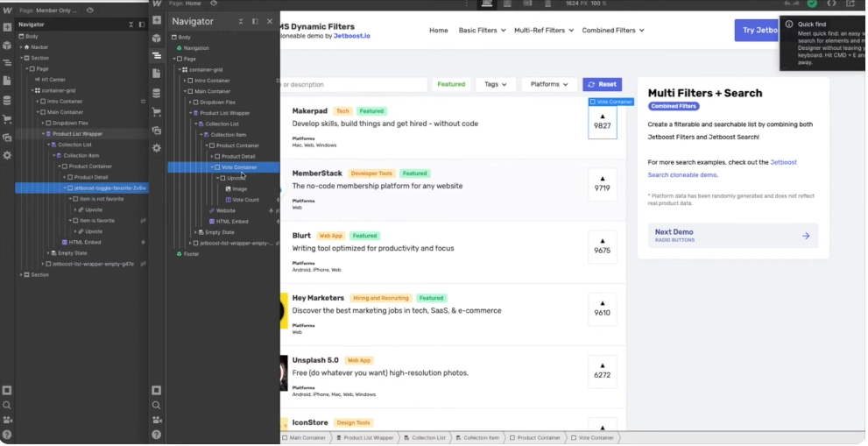Click the green publish status checkmark
Viewport: 868px width, 446px height.
coord(812,4)
